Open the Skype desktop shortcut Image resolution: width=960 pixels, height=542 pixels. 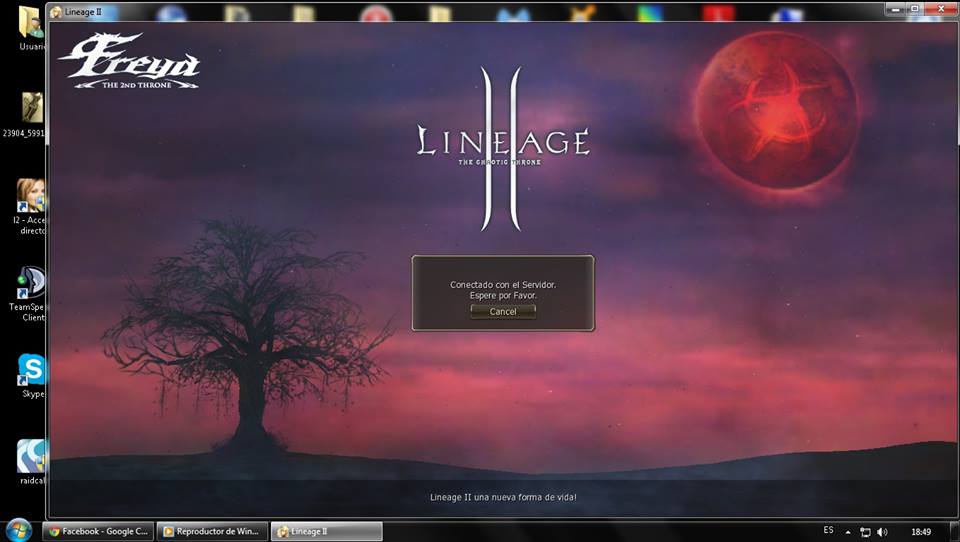pos(31,376)
